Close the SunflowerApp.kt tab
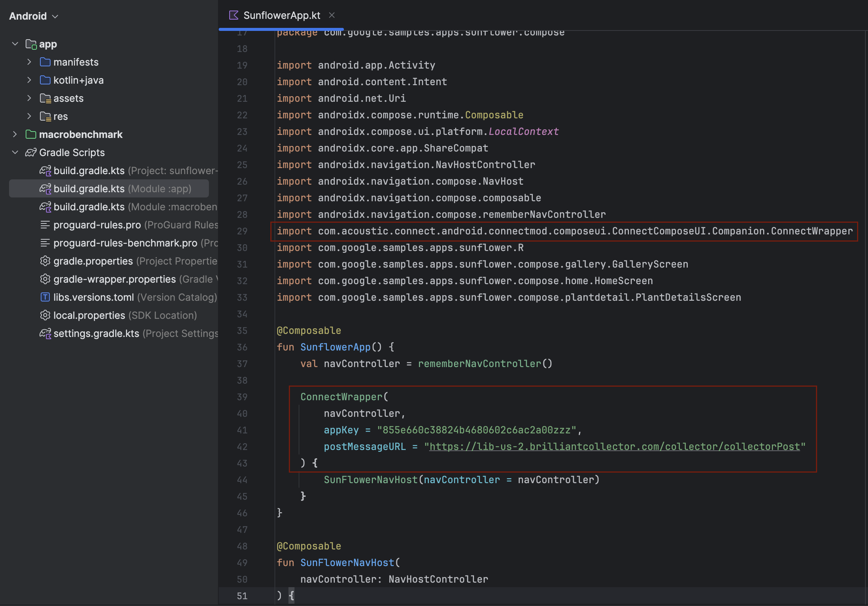The image size is (868, 606). point(332,15)
